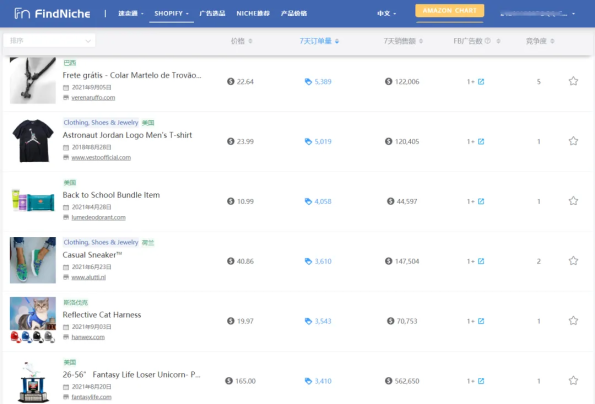
Task: Open FB ads link for Casual Sneaker
Action: [x=481, y=261]
